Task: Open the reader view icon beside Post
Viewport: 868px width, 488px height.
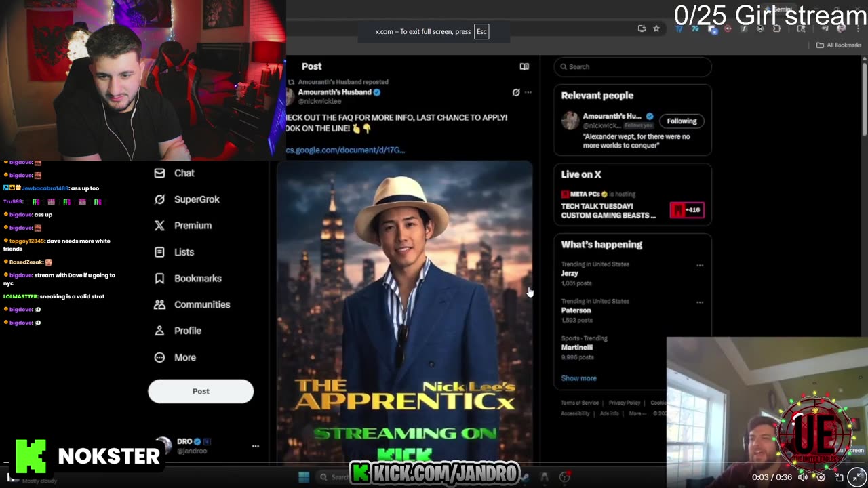Action: [x=524, y=66]
